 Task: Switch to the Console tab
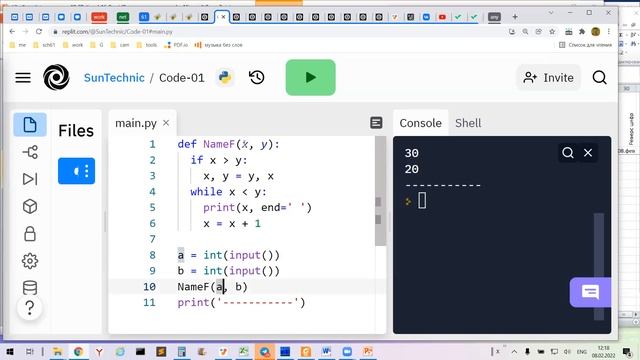(420, 123)
